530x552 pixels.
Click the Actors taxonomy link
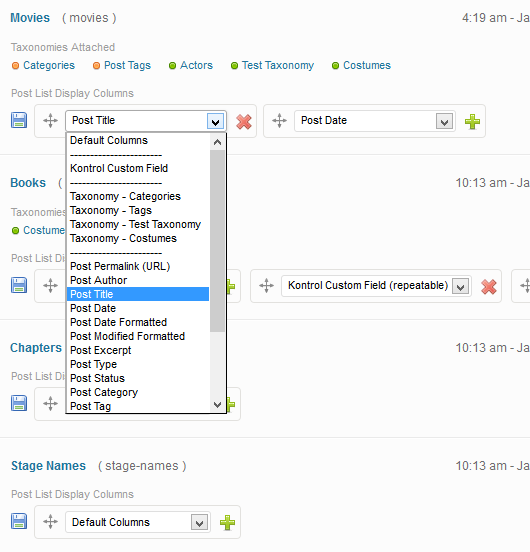pos(196,65)
